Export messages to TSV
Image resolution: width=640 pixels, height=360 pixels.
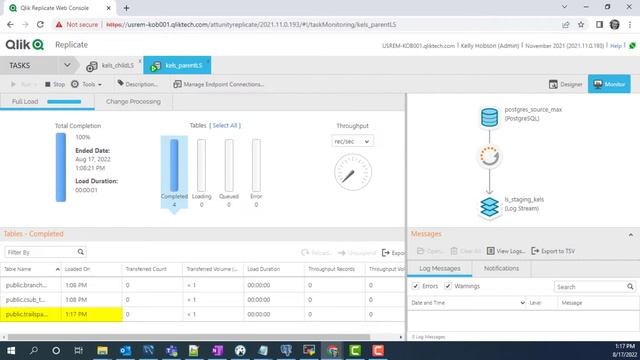pyautogui.click(x=553, y=251)
